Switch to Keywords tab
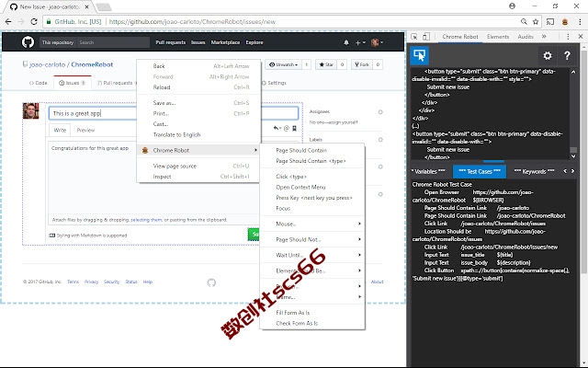Image resolution: width=588 pixels, height=368 pixels. tap(534, 172)
